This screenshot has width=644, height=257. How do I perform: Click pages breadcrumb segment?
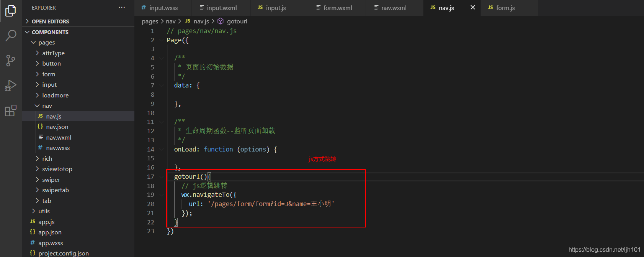coord(150,21)
